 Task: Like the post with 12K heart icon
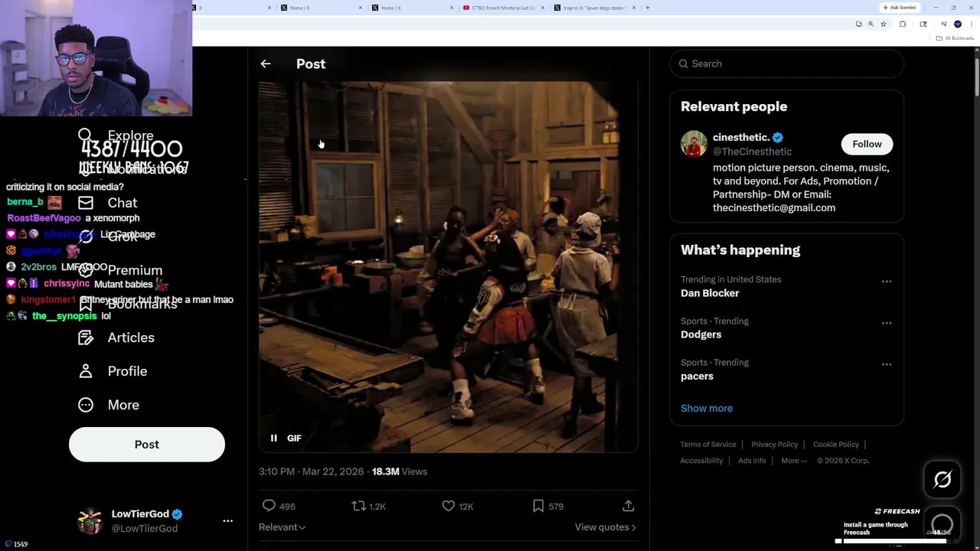(x=449, y=506)
